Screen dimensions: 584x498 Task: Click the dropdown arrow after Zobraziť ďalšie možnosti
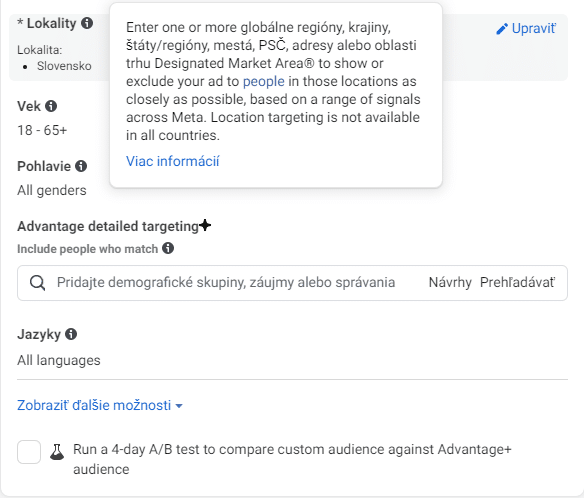[x=179, y=406]
